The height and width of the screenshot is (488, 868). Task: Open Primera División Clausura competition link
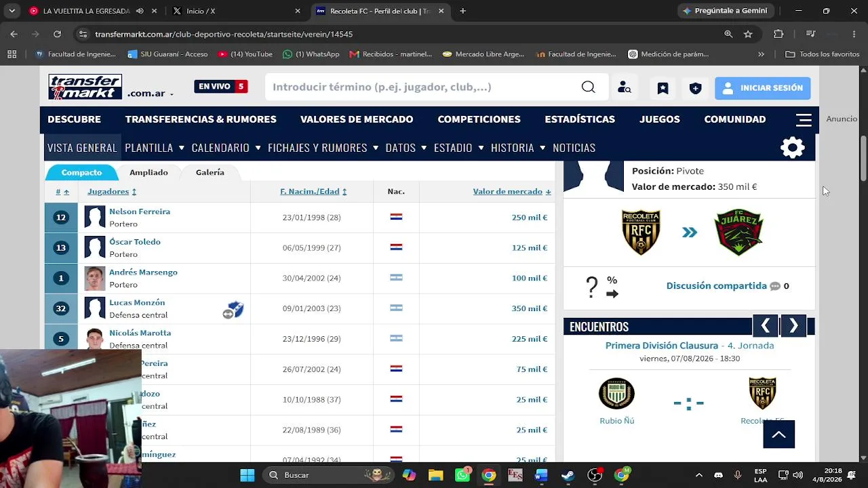tap(662, 346)
